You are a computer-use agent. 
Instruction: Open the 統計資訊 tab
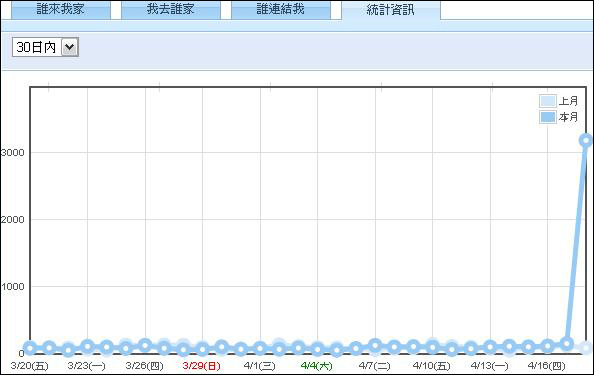[x=391, y=10]
